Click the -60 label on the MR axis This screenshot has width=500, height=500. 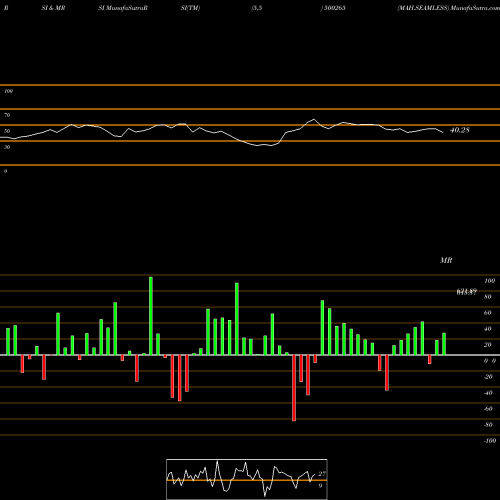pyautogui.click(x=488, y=409)
